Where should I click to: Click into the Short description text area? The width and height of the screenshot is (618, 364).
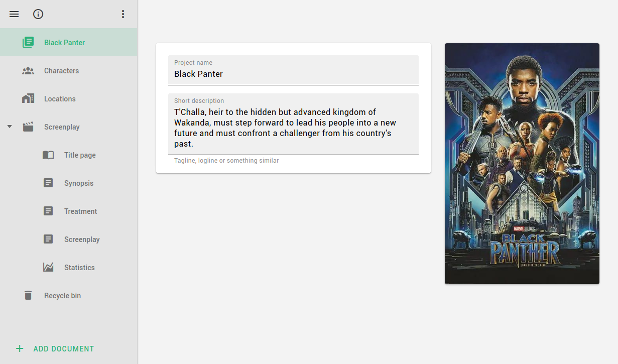coord(293,125)
